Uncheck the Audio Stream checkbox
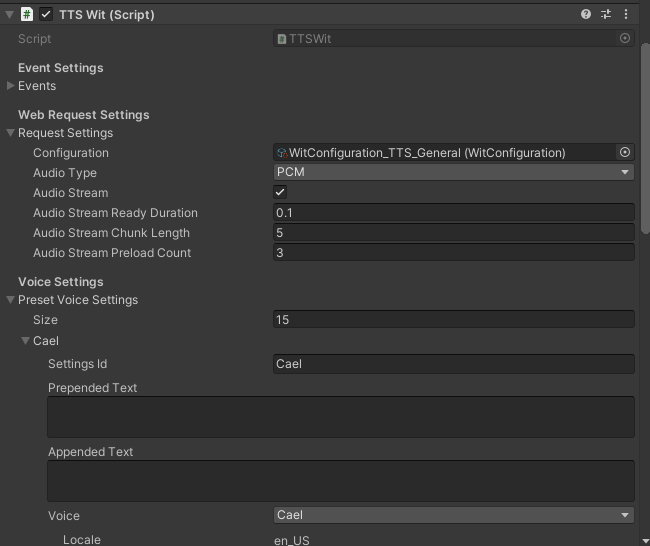 click(280, 192)
